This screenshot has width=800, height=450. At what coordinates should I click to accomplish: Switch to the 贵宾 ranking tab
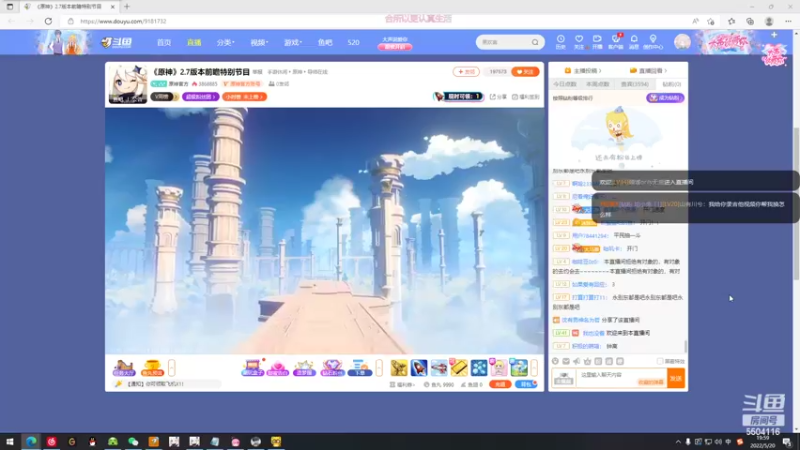(635, 84)
